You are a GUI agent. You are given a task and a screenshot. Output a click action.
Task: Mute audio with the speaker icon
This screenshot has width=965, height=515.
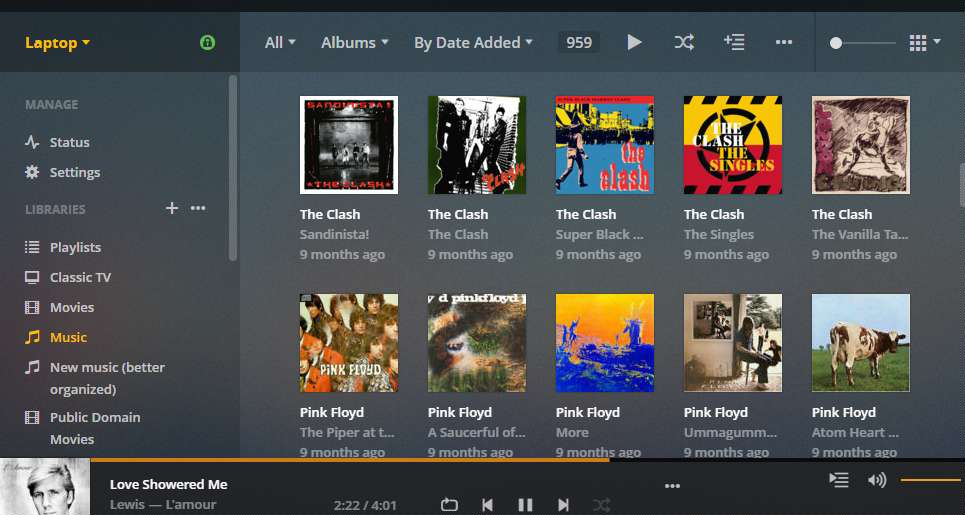pyautogui.click(x=876, y=479)
